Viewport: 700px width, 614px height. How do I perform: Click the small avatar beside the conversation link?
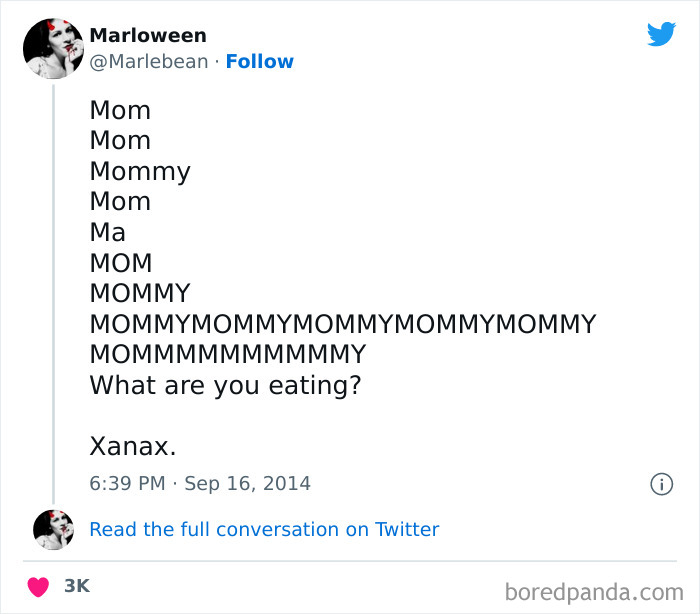tap(53, 529)
